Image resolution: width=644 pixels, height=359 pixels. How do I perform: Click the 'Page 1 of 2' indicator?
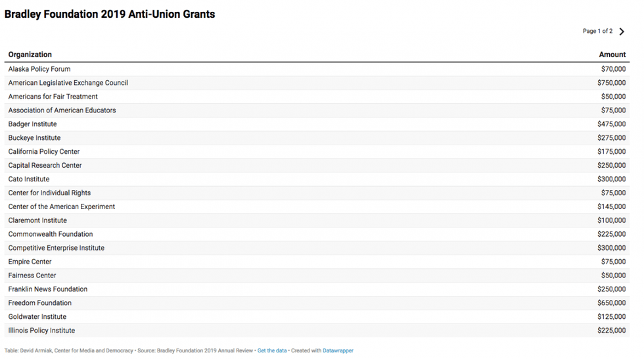point(597,32)
